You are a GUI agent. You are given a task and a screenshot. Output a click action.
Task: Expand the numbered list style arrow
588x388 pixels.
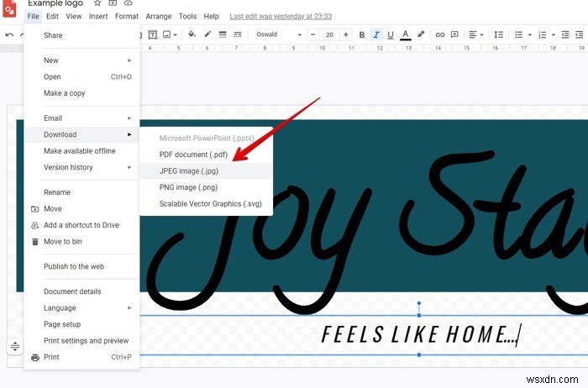(554, 35)
